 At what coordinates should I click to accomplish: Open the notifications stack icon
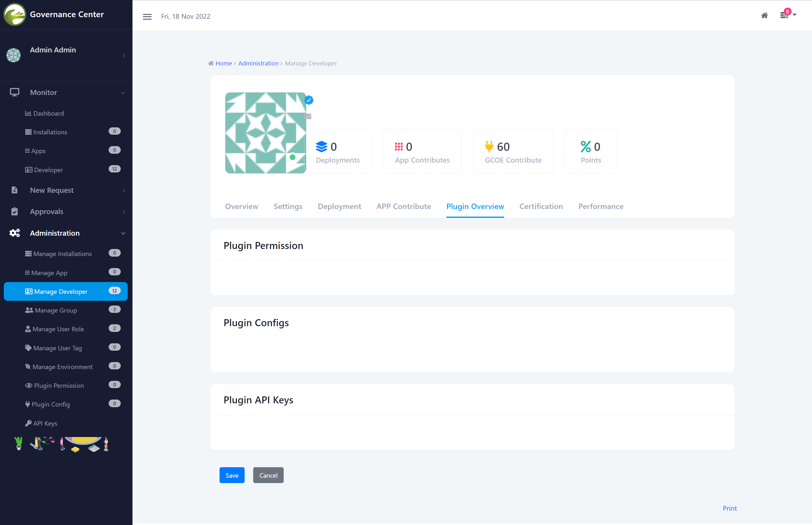(x=784, y=15)
